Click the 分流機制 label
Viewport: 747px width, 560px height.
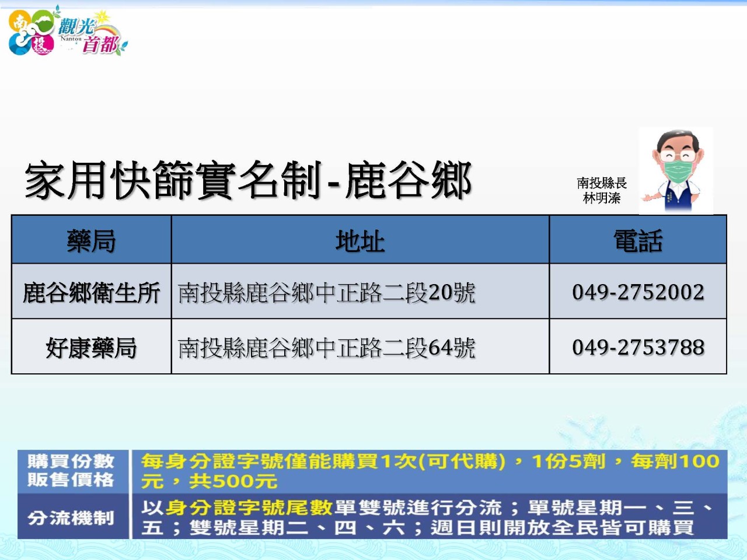pos(71,517)
